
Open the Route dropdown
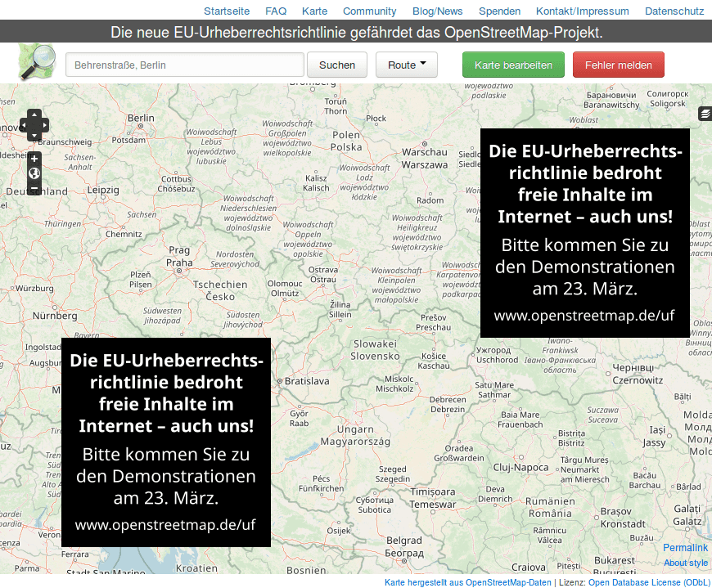pos(406,64)
